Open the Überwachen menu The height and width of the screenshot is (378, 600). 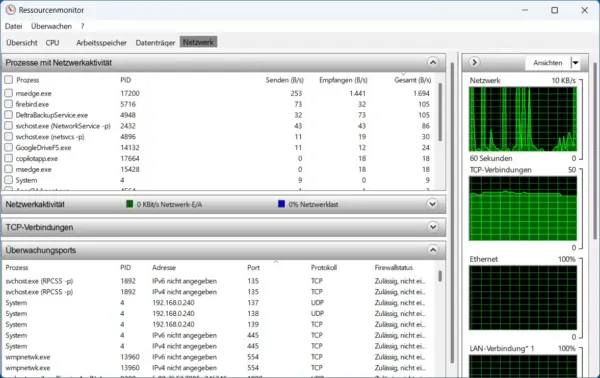click(51, 26)
